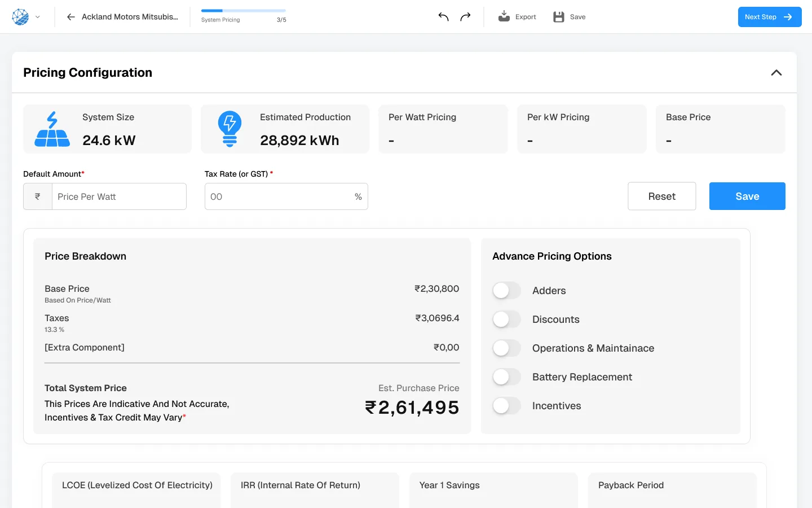The image size is (812, 508).
Task: Enable the Operations & Maintainace toggle
Action: click(506, 348)
